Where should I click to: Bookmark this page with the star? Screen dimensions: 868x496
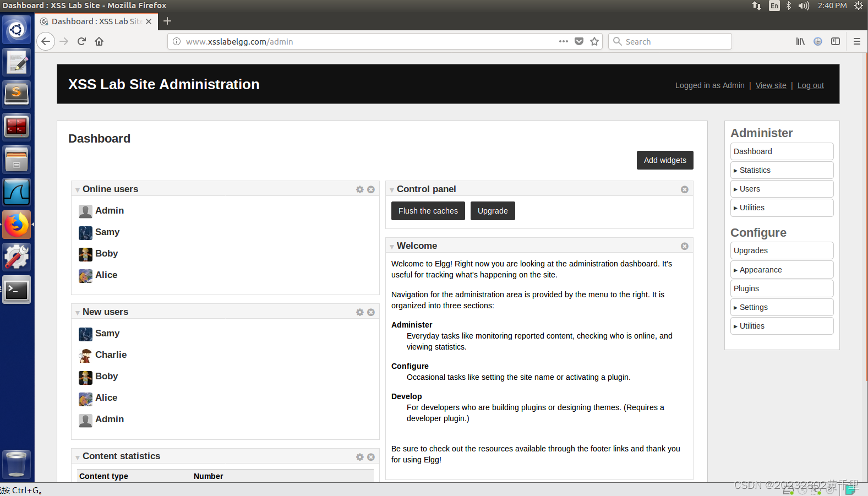pyautogui.click(x=594, y=41)
